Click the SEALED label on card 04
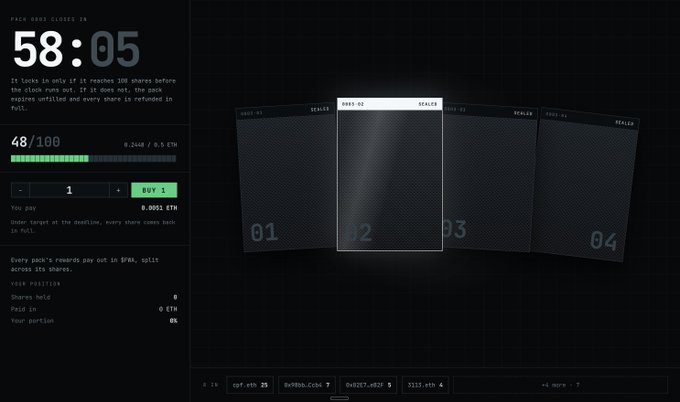The image size is (680, 402). (624, 123)
